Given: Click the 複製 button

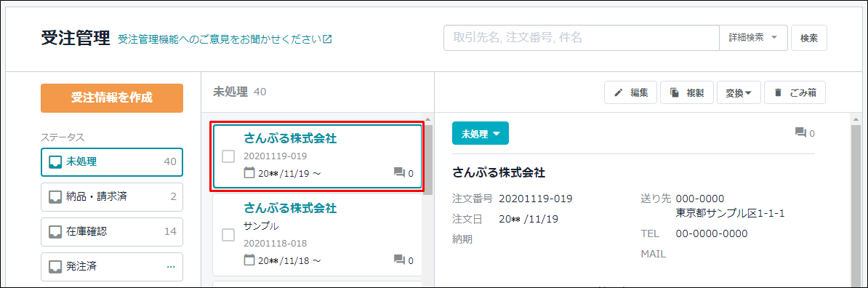Looking at the screenshot, I should coord(686,93).
